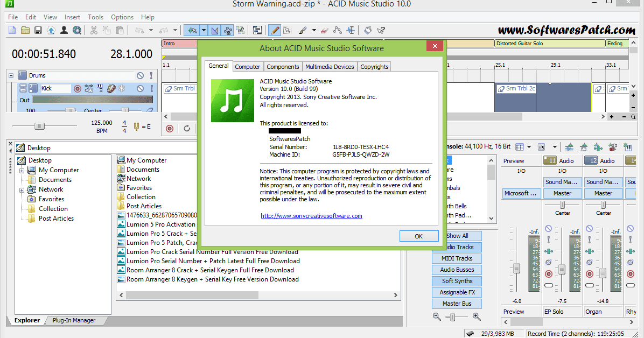Image resolution: width=644 pixels, height=338 pixels.
Task: Click OK in the About dialog
Action: pos(418,236)
